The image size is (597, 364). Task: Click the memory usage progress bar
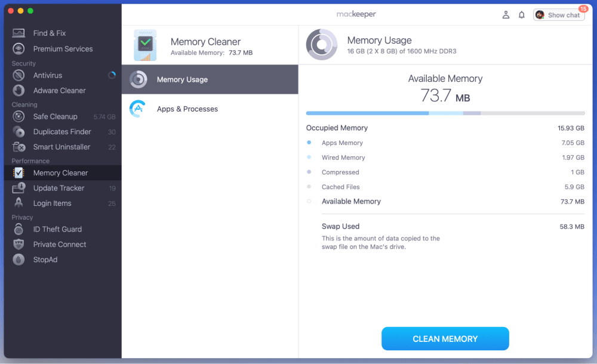(x=445, y=113)
